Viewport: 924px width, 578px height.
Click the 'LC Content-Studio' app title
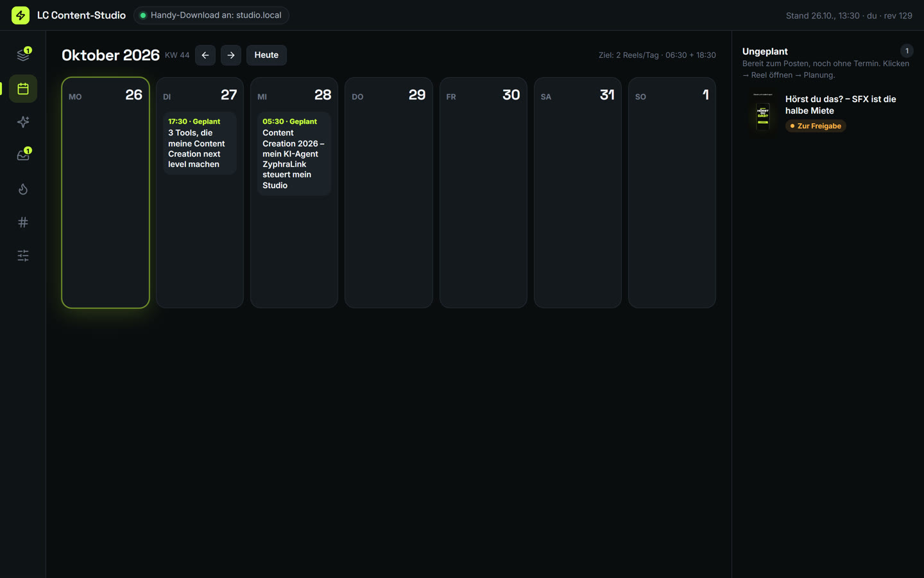[81, 15]
